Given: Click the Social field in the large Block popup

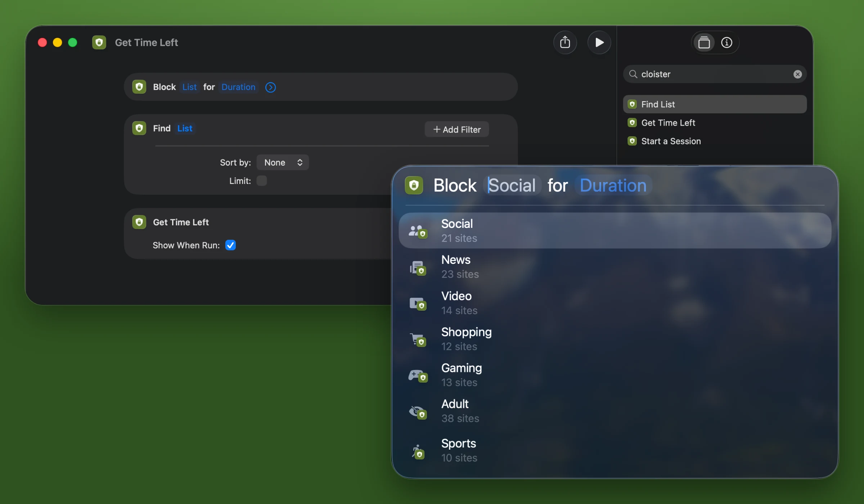Looking at the screenshot, I should (x=512, y=185).
